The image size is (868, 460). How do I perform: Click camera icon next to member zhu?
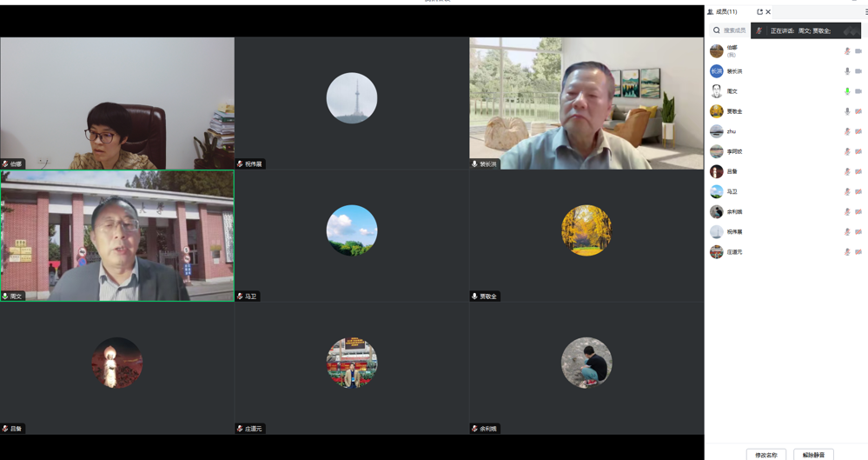point(858,131)
